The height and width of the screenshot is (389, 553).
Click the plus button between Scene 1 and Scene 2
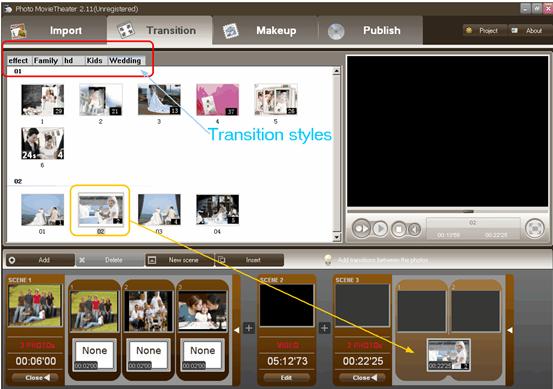click(249, 328)
